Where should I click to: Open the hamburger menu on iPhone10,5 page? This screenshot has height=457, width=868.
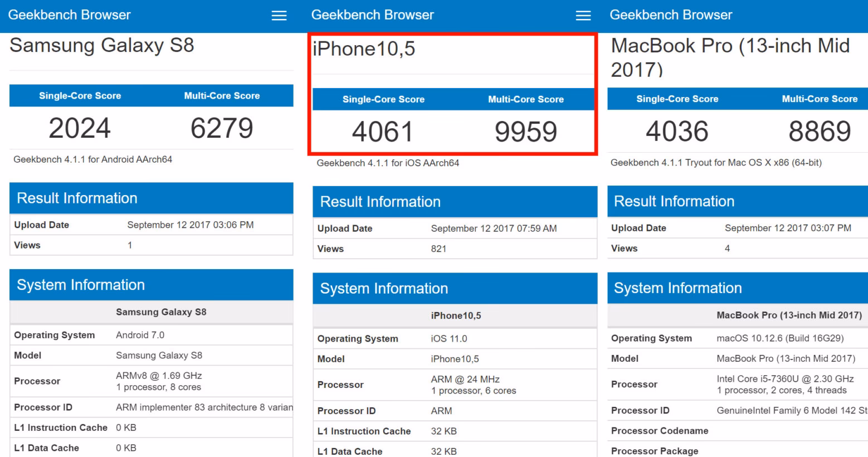tap(583, 16)
